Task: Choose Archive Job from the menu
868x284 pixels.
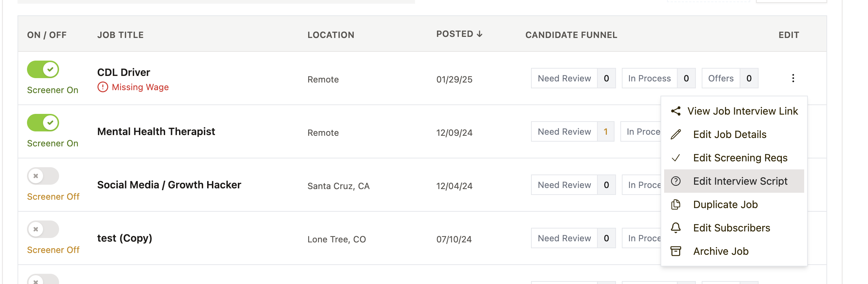Action: [721, 251]
